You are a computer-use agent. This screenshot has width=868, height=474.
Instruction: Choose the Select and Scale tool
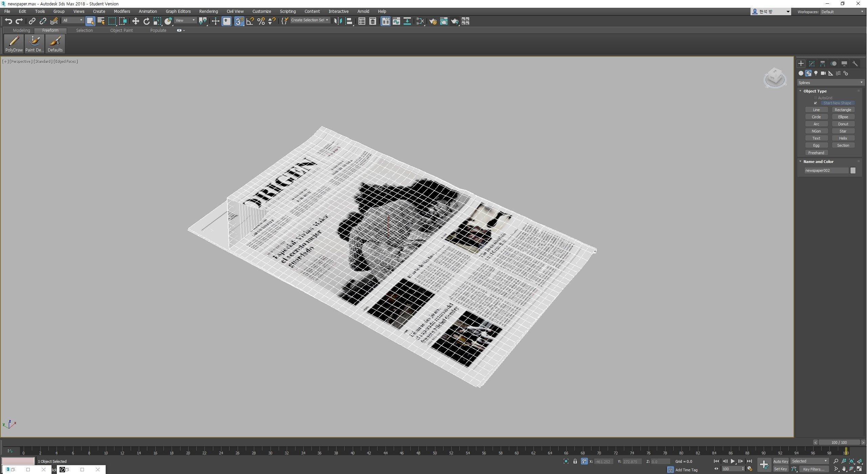157,21
